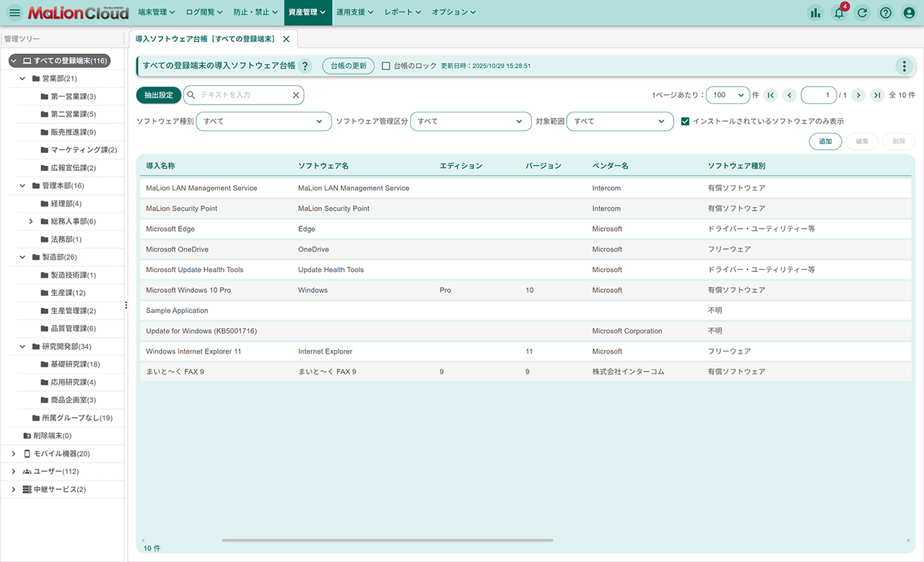
Task: Go to the last page of results
Action: (x=877, y=95)
